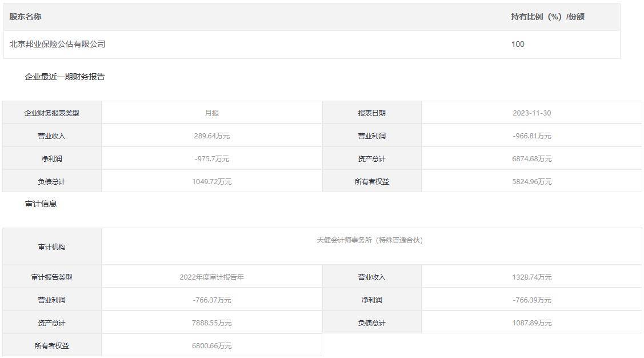Click the 持有比例(%)/份额 column header

click(x=547, y=17)
